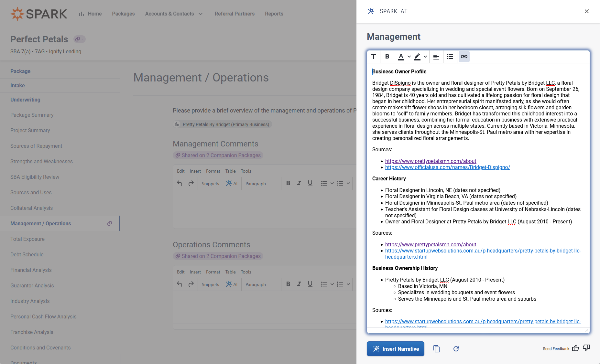
Task: Click Snippets in Management Comments toolbar
Action: pos(210,184)
